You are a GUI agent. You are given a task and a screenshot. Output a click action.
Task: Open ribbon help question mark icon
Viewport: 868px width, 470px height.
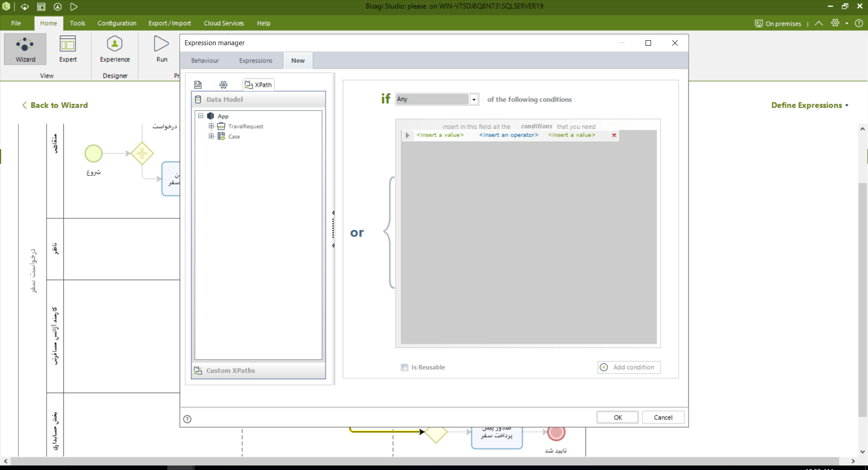859,23
